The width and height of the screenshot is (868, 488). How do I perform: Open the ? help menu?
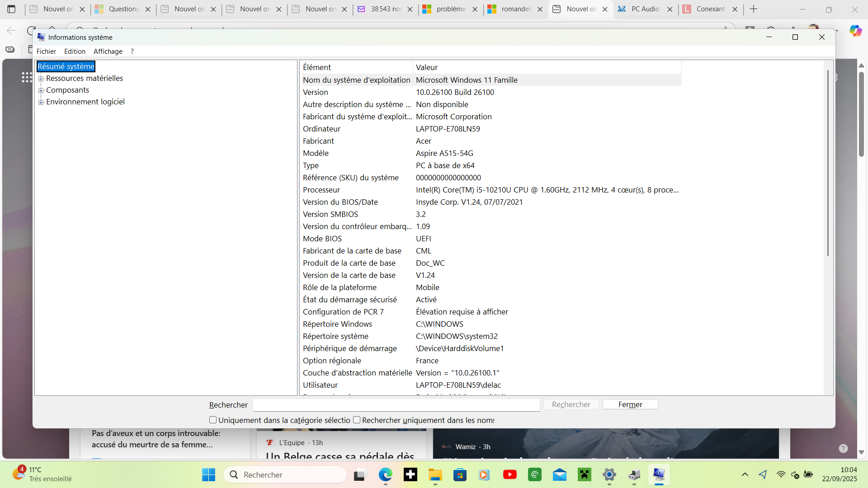(132, 52)
